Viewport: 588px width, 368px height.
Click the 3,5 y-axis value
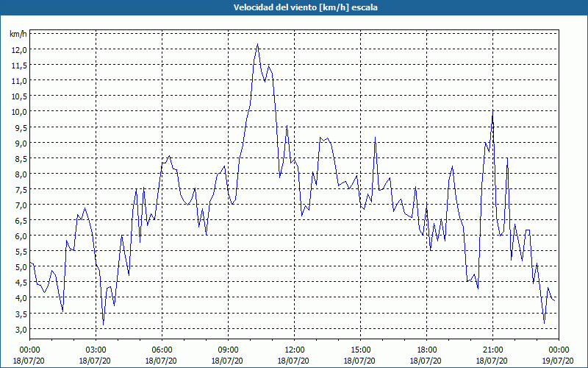21,314
